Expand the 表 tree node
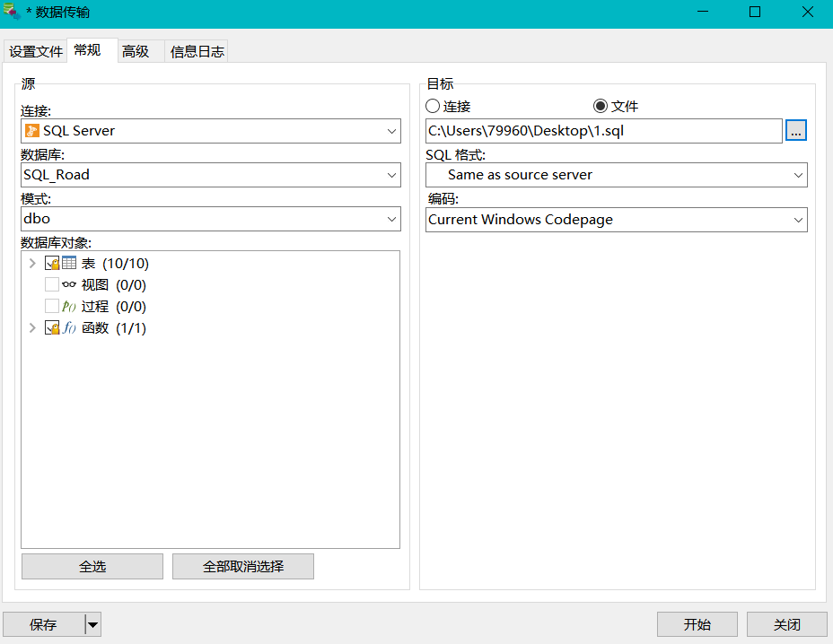Viewport: 833px width, 644px height. pos(32,264)
